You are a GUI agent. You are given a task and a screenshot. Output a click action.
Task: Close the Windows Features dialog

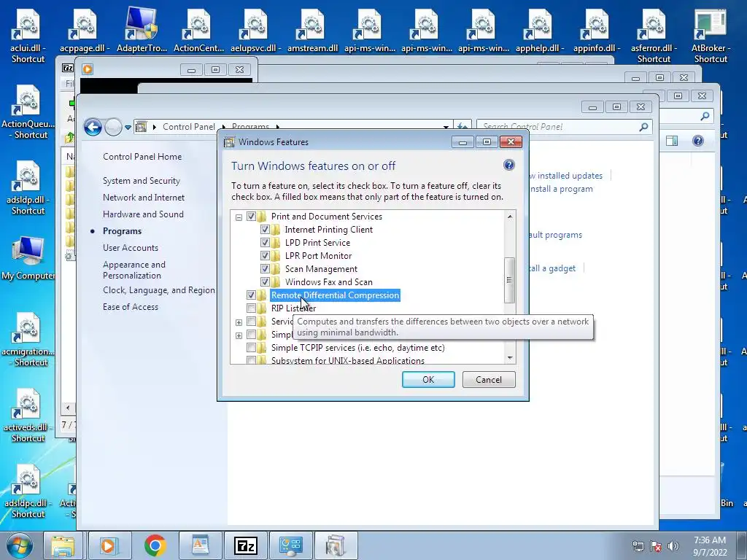tap(511, 142)
